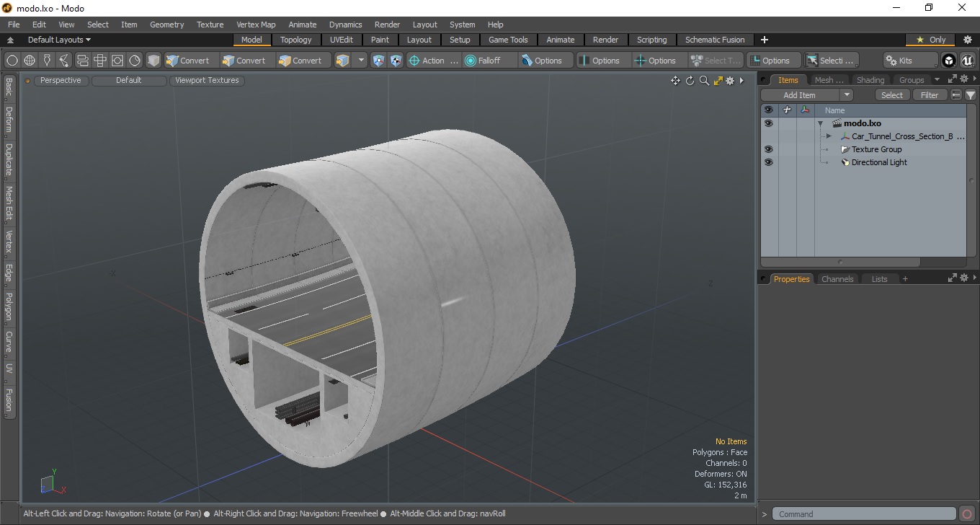The image size is (980, 525).
Task: Click the viewport search zoom icon
Action: [x=704, y=81]
